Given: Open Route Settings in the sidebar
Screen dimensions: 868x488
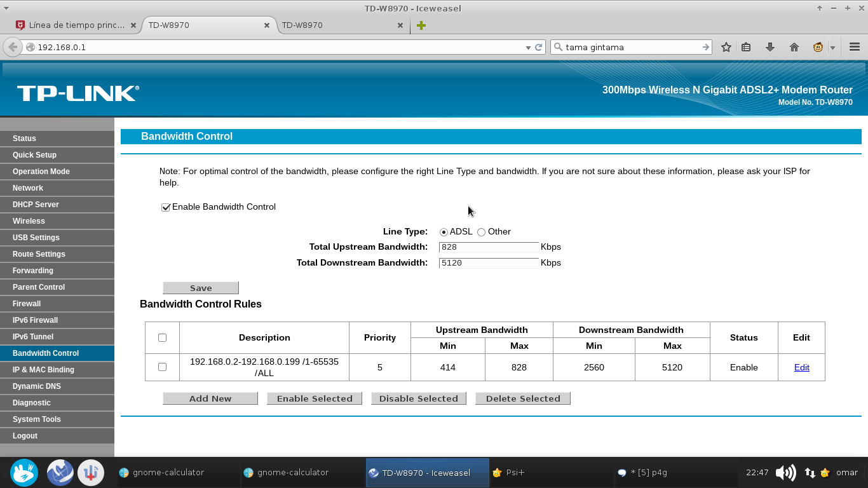Looking at the screenshot, I should (x=57, y=254).
